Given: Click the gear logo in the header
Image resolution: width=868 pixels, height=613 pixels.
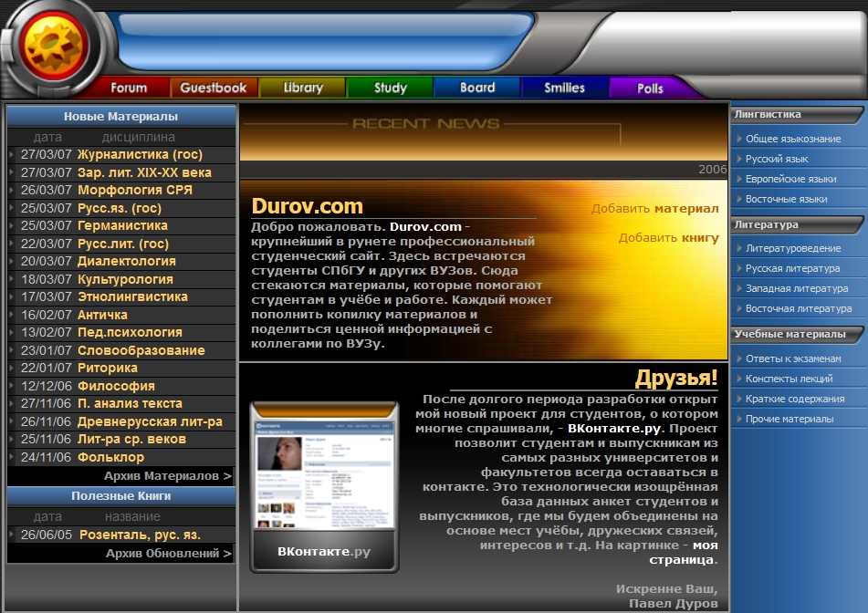Looking at the screenshot, I should (54, 46).
